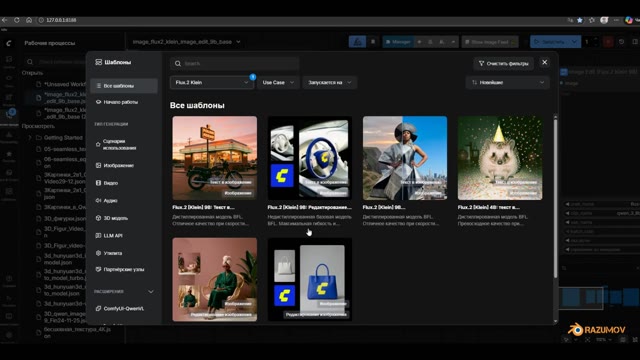Expand the Use Case filter dropdown
Viewport: 640px width, 360px height.
tap(278, 82)
